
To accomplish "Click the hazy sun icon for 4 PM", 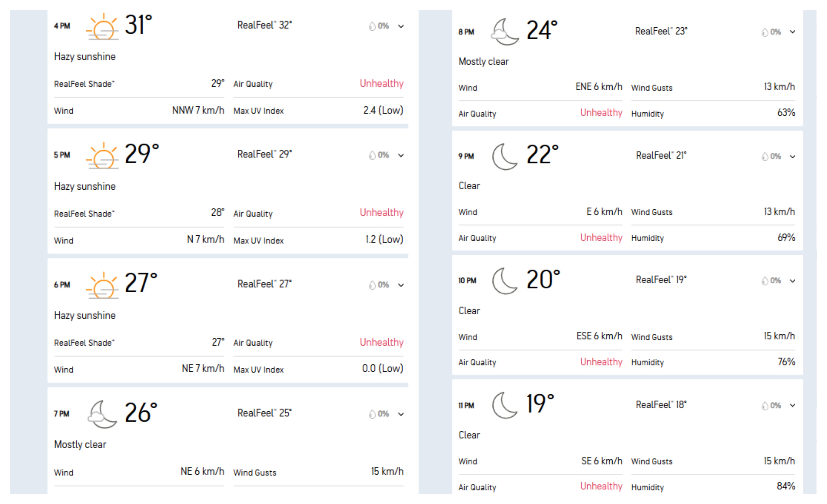I will click(102, 27).
